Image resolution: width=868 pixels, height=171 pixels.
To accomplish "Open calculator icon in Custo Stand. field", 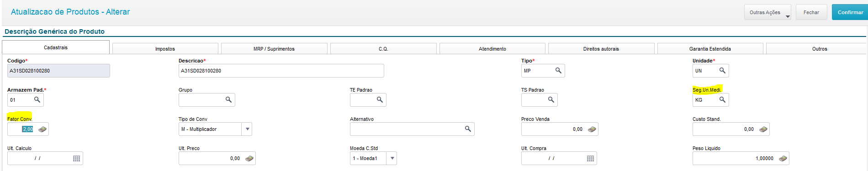I will [x=763, y=129].
